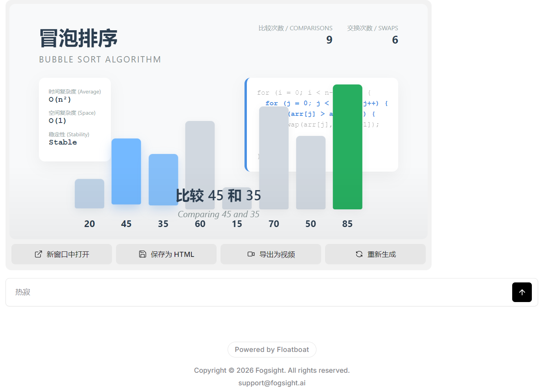Click the 时间复杂度 (Average) label
Screen dimensions: 546x392
click(75, 92)
